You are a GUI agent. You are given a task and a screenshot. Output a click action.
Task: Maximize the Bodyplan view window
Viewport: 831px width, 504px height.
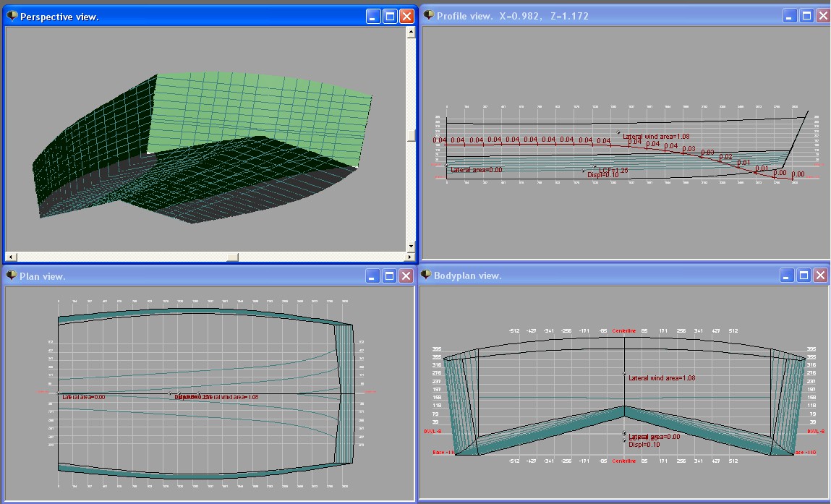tap(804, 275)
